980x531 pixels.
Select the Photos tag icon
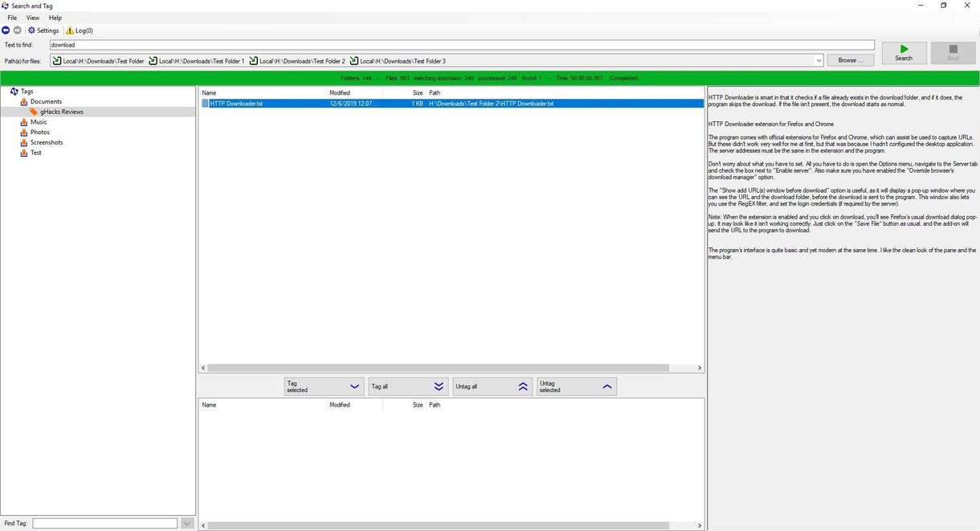click(x=24, y=133)
